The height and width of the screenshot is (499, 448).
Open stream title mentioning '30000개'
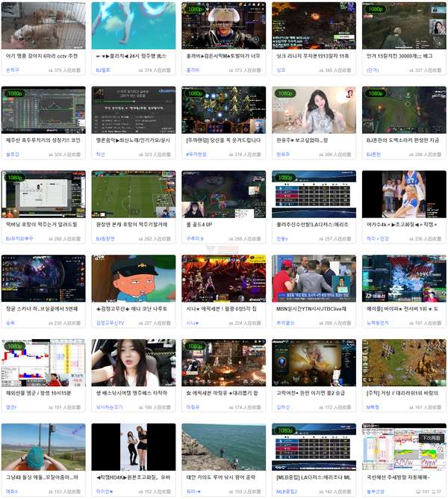click(x=399, y=56)
